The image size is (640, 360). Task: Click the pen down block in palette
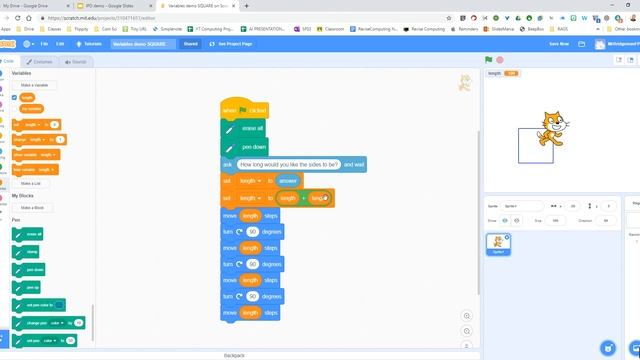coord(29,269)
